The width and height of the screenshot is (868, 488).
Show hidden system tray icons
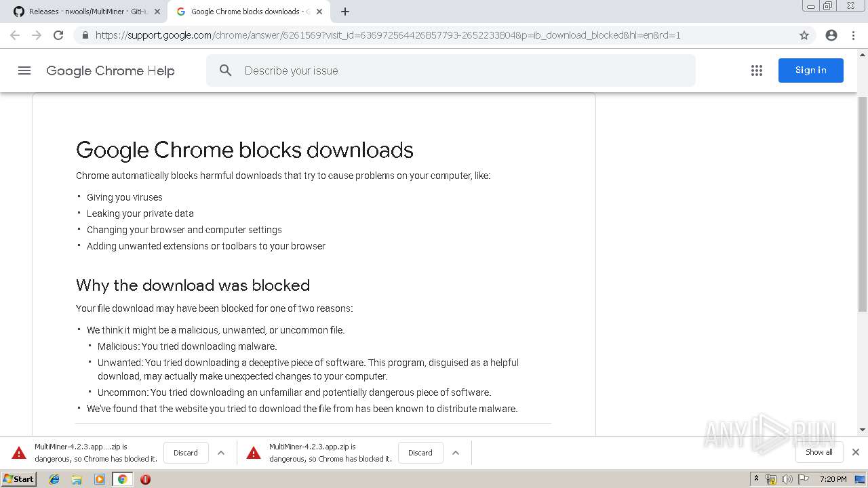756,479
